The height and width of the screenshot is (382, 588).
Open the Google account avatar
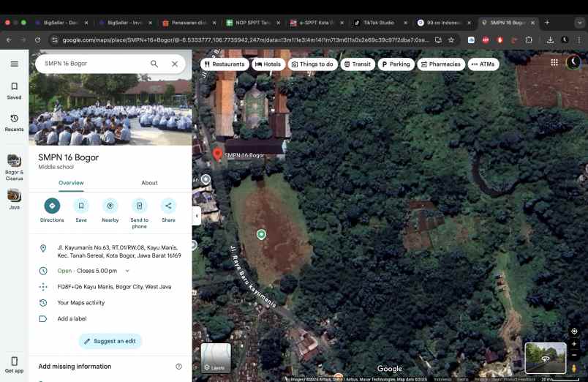573,62
